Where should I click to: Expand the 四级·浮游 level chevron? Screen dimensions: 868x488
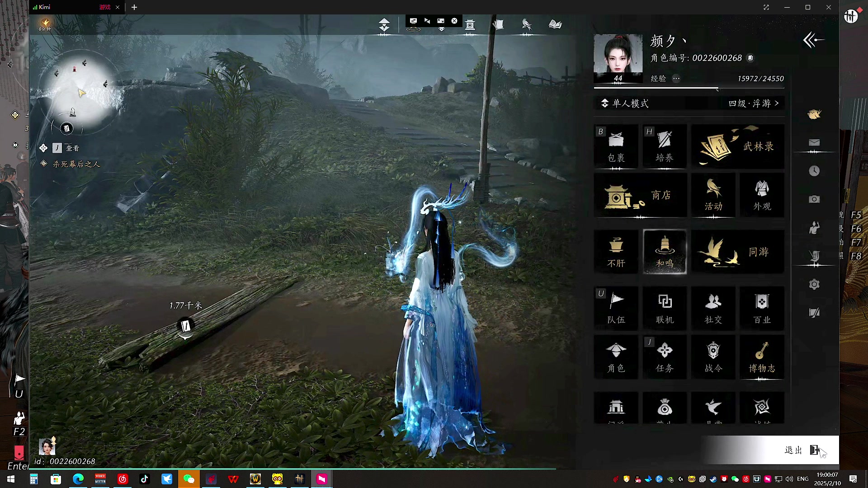777,103
